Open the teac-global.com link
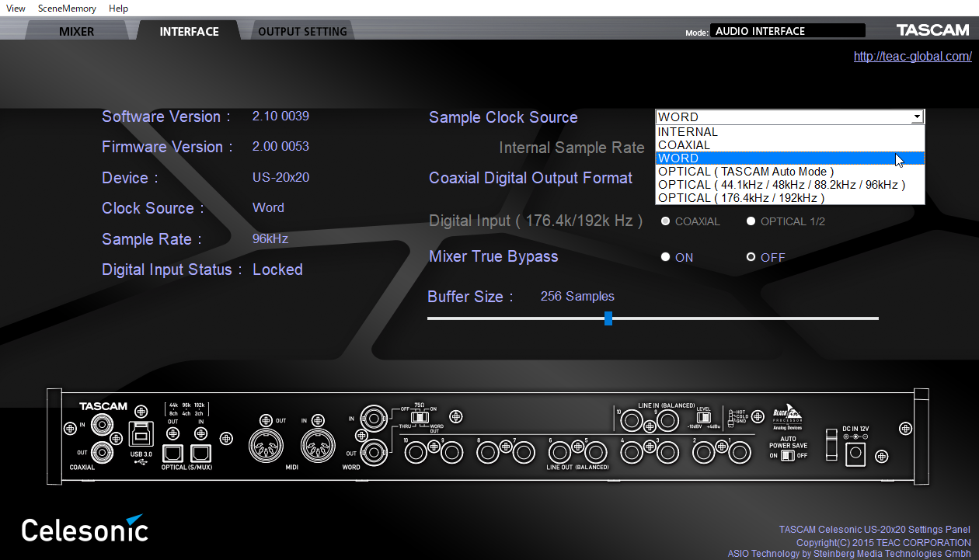 click(913, 56)
